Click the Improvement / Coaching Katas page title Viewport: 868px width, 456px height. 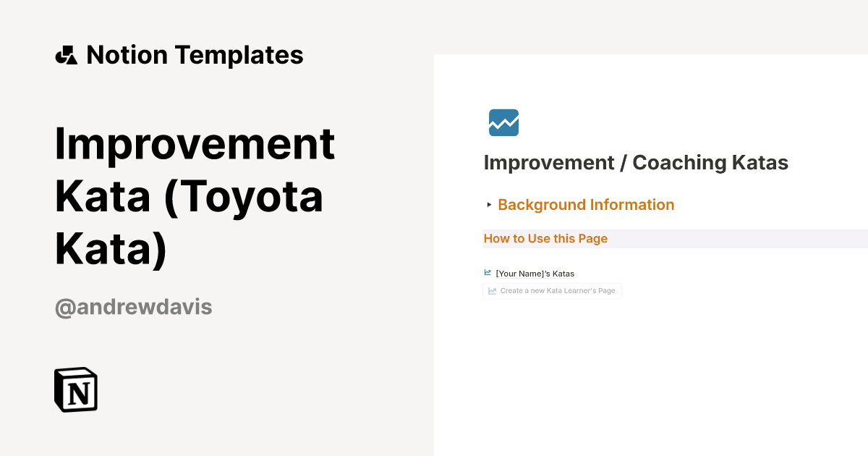click(635, 162)
